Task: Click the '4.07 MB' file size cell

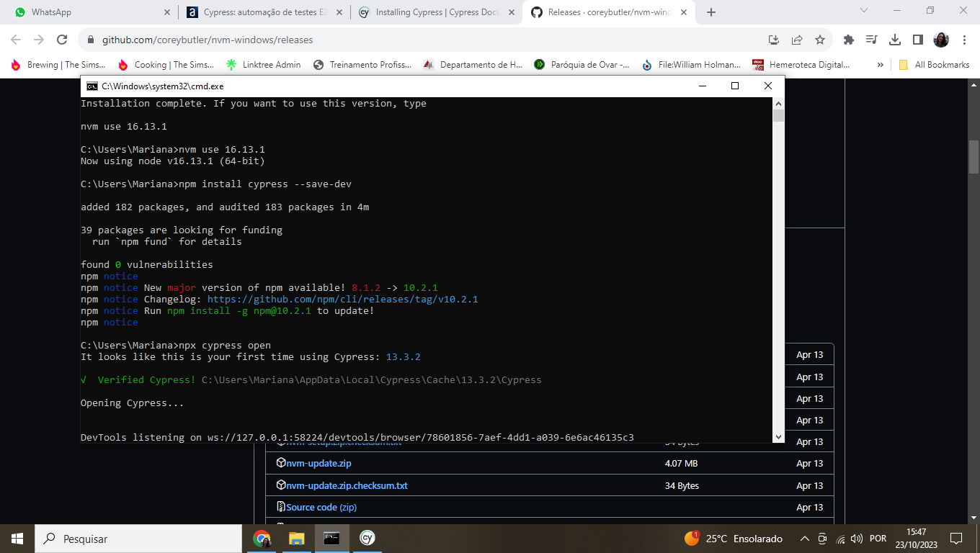Action: pos(681,464)
